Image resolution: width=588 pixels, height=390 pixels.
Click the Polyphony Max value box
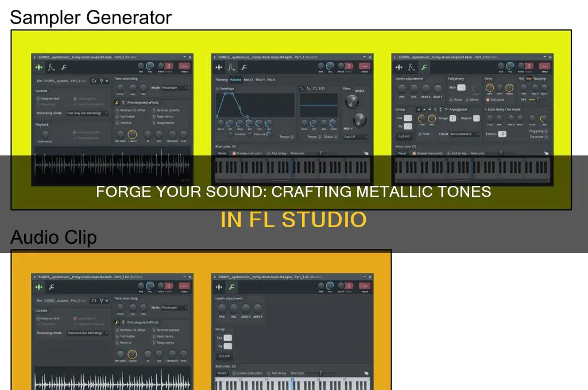click(461, 87)
